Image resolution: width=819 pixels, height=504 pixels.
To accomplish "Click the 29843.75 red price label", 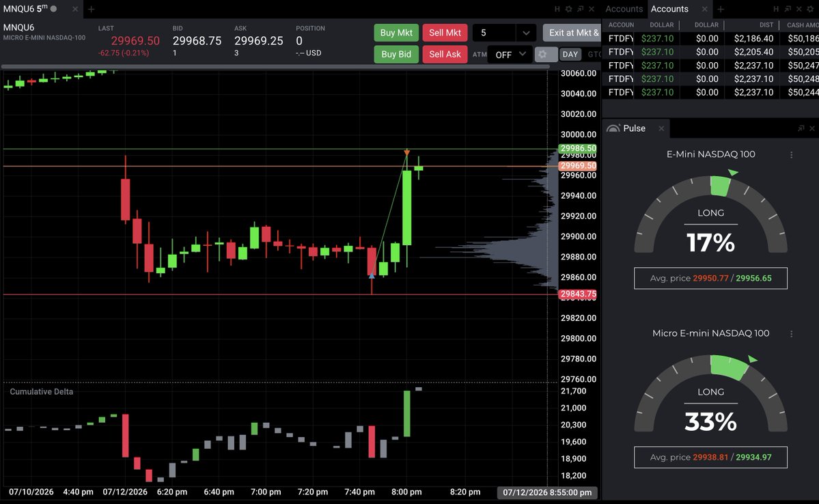I will pos(578,294).
